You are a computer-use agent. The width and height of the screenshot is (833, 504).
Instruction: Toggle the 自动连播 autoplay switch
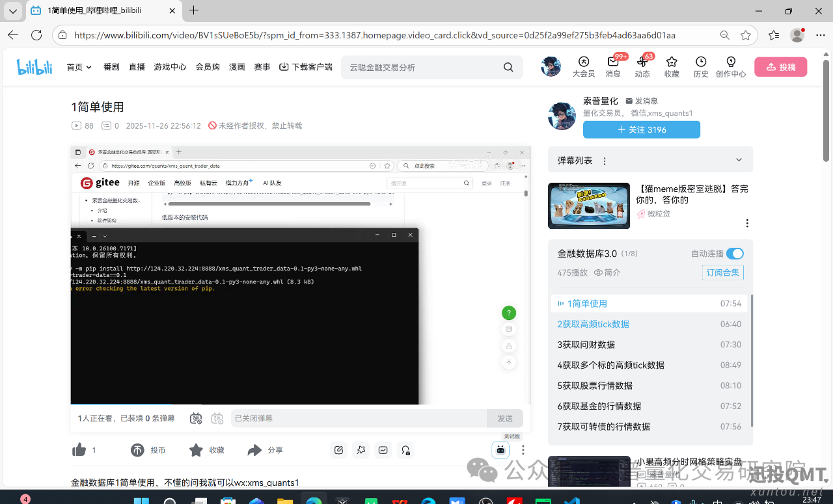(x=735, y=254)
